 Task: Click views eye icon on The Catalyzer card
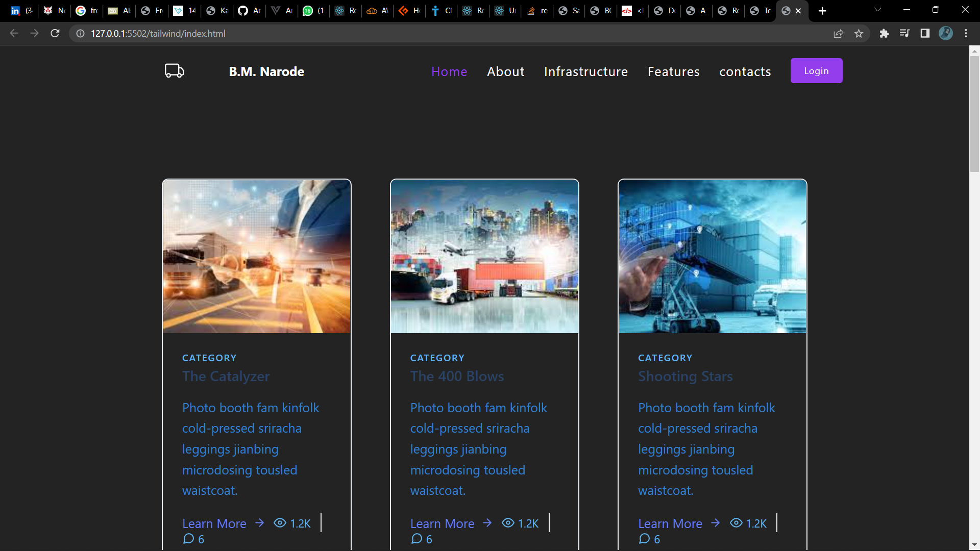click(x=280, y=523)
